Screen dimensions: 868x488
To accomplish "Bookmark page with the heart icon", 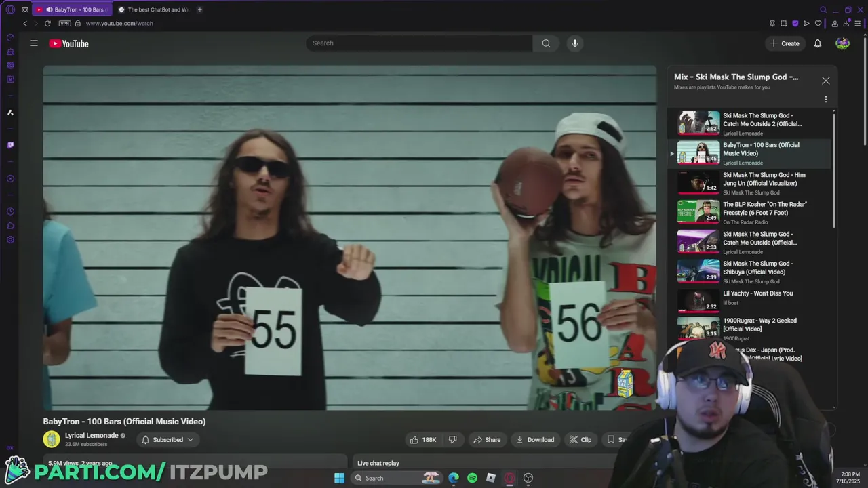I will [818, 23].
